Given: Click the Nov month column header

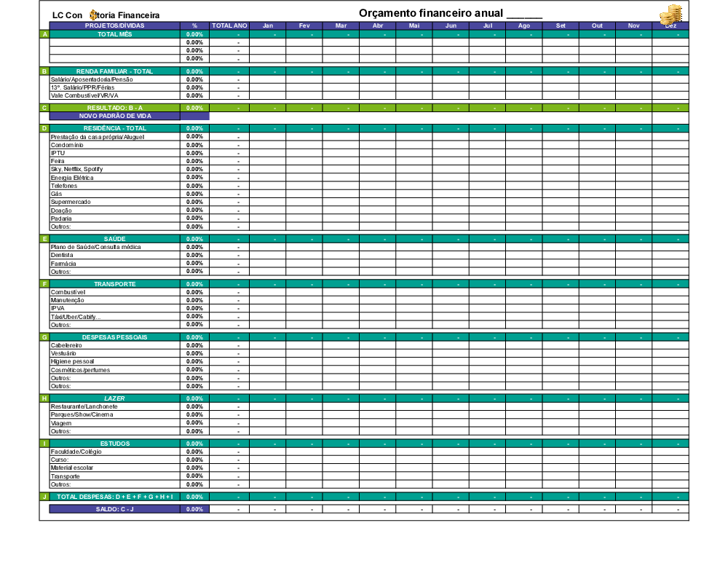Looking at the screenshot, I should [633, 25].
